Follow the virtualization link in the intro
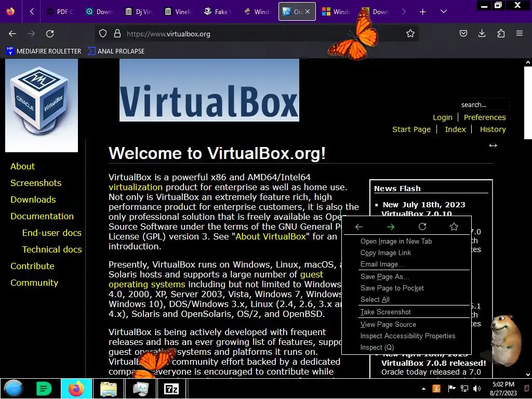The image size is (532, 399). [136, 187]
